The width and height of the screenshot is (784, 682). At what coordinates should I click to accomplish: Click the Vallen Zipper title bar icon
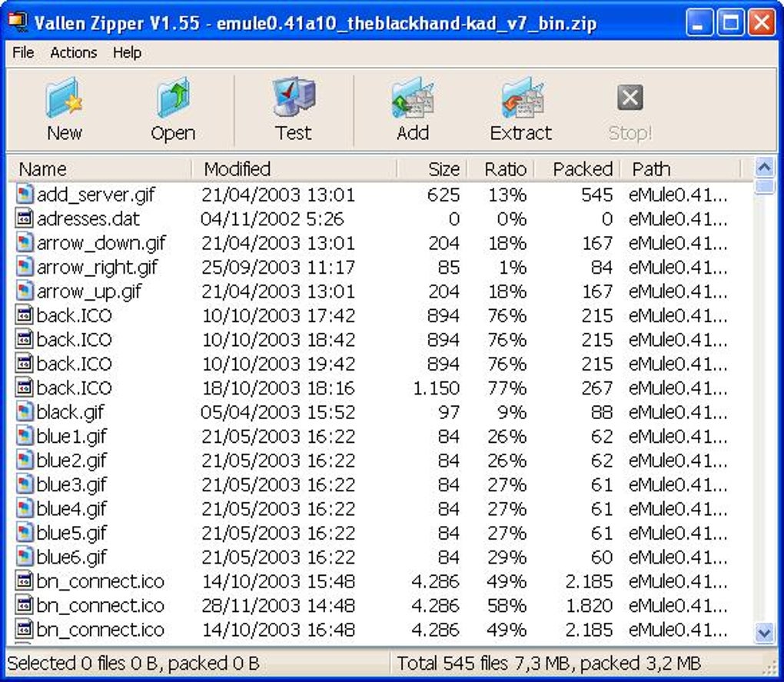(x=18, y=22)
